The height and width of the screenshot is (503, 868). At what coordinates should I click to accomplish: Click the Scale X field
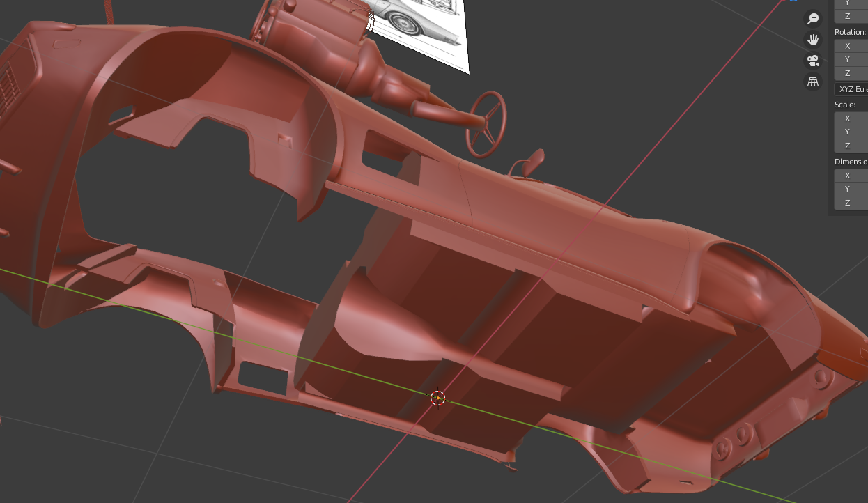[851, 118]
